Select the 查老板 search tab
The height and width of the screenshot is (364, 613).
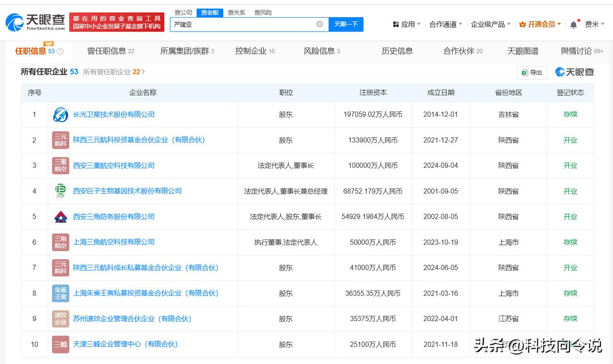(210, 12)
